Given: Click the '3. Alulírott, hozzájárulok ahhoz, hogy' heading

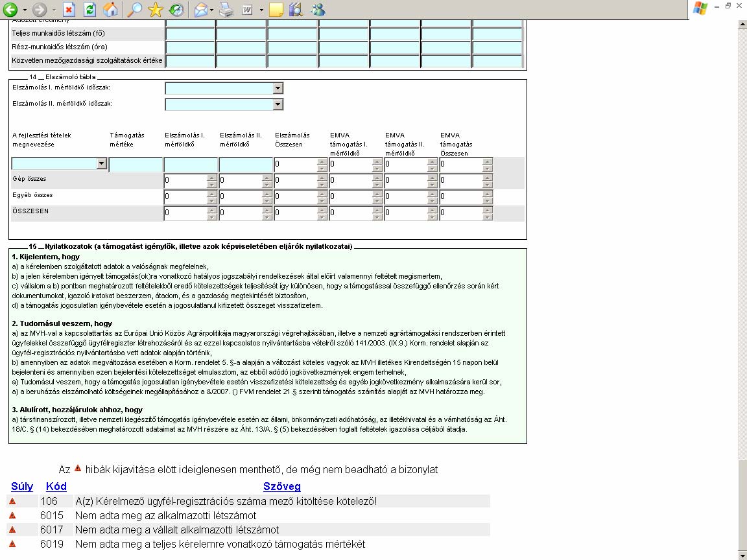Looking at the screenshot, I should tap(77, 410).
